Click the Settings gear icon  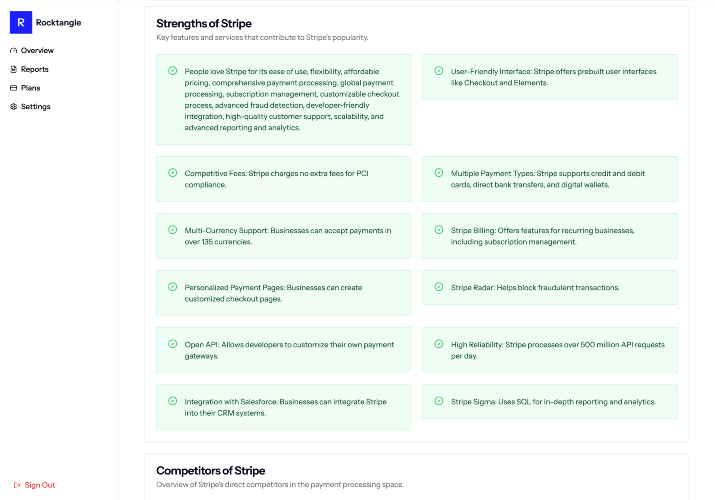point(14,107)
